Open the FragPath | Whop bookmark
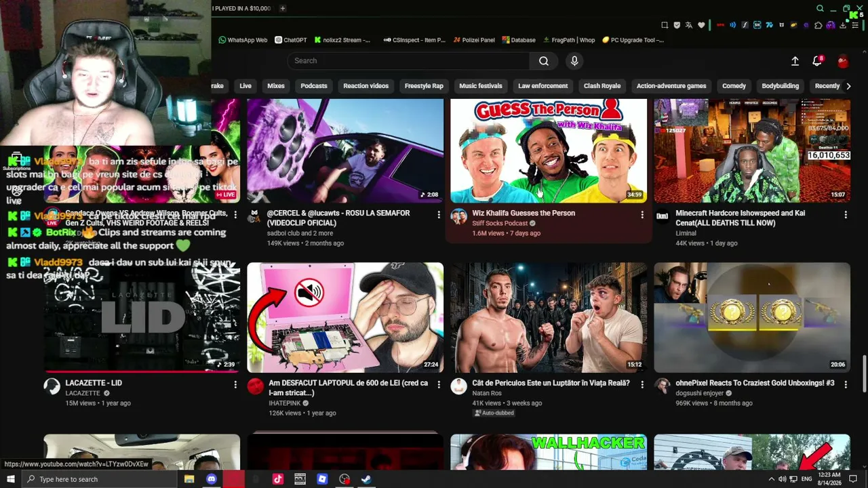Screen dimensions: 868x488 [568, 40]
